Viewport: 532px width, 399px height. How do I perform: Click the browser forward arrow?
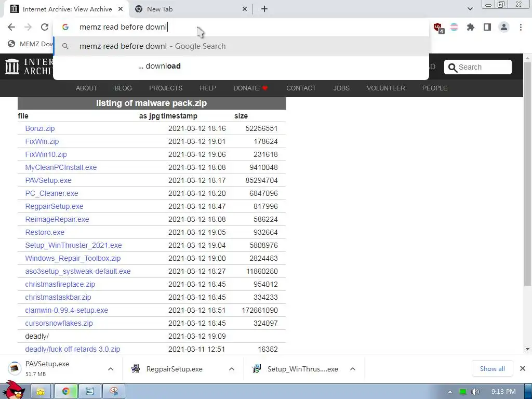(28, 27)
